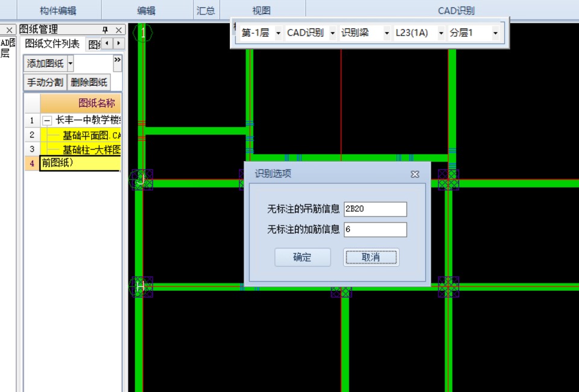Viewport: 579px width, 392px height.
Task: Open the 汇总 ribbon group
Action: tap(206, 11)
